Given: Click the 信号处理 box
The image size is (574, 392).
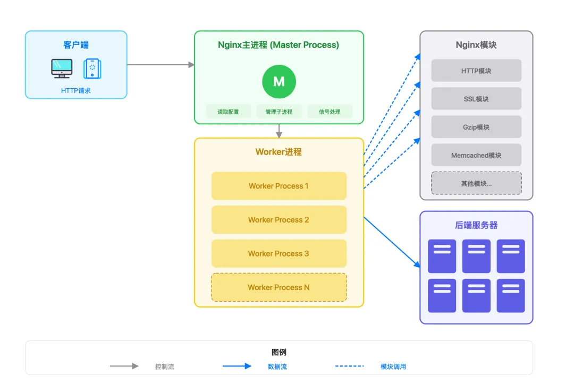Looking at the screenshot, I should [330, 112].
